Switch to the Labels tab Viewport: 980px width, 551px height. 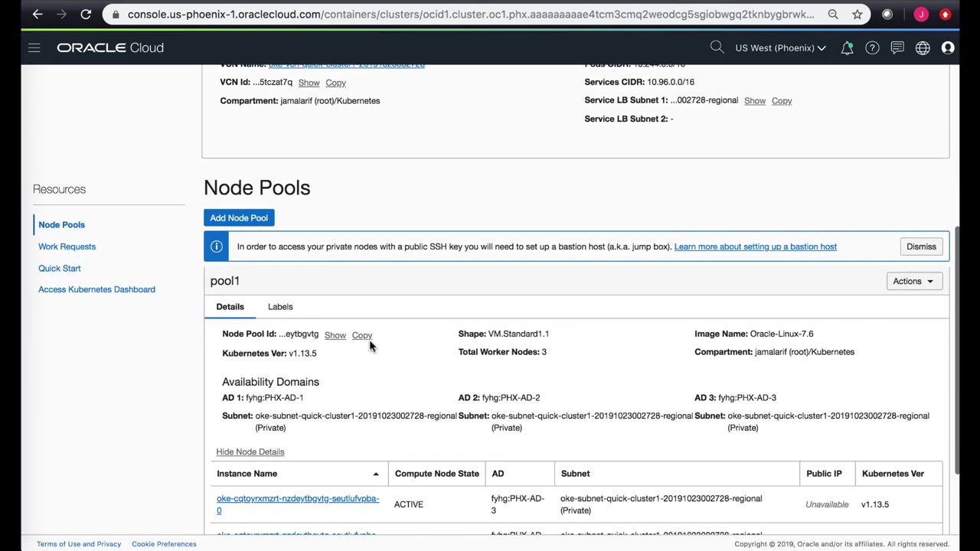coord(280,306)
